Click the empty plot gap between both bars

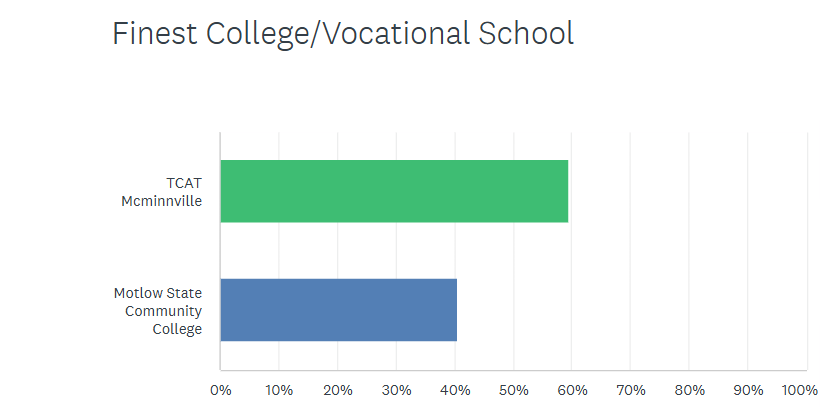tap(400, 250)
